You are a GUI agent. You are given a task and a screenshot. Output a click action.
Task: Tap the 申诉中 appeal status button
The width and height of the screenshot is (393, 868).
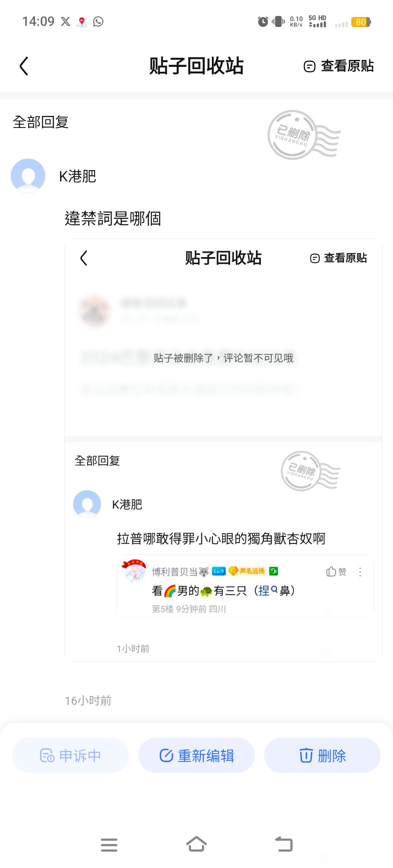(71, 755)
